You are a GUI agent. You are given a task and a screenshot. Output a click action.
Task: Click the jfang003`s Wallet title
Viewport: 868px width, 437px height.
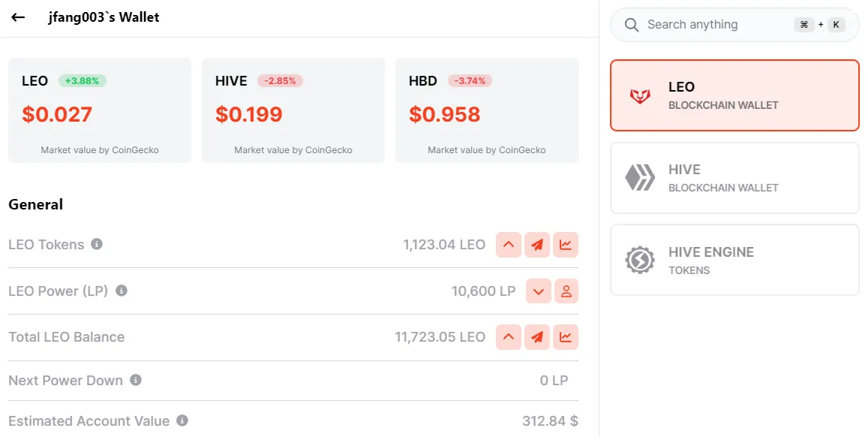[104, 17]
